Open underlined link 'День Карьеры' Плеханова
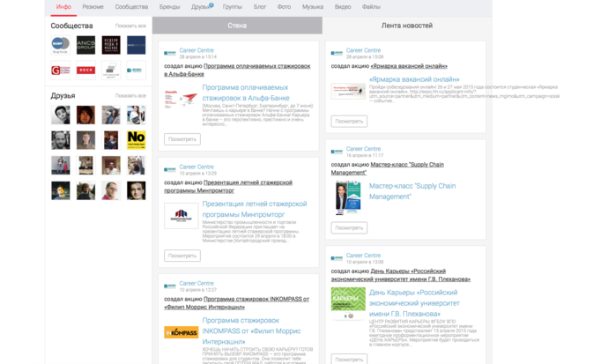This screenshot has width=608, height=364. click(401, 275)
